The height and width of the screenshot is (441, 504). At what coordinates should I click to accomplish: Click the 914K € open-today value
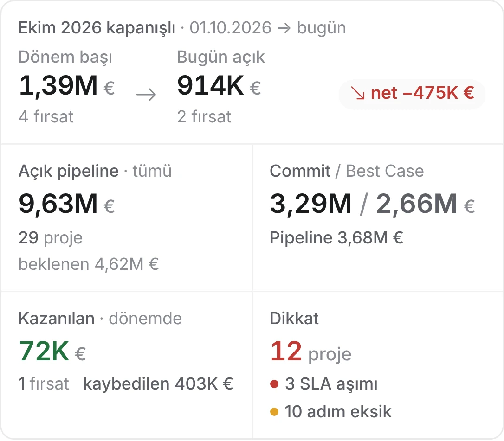[x=219, y=86]
